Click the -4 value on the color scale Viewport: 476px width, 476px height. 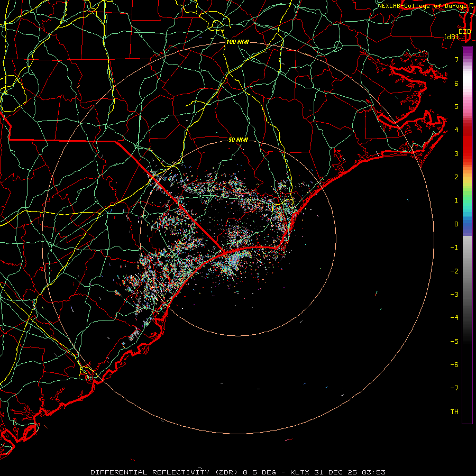pos(454,317)
